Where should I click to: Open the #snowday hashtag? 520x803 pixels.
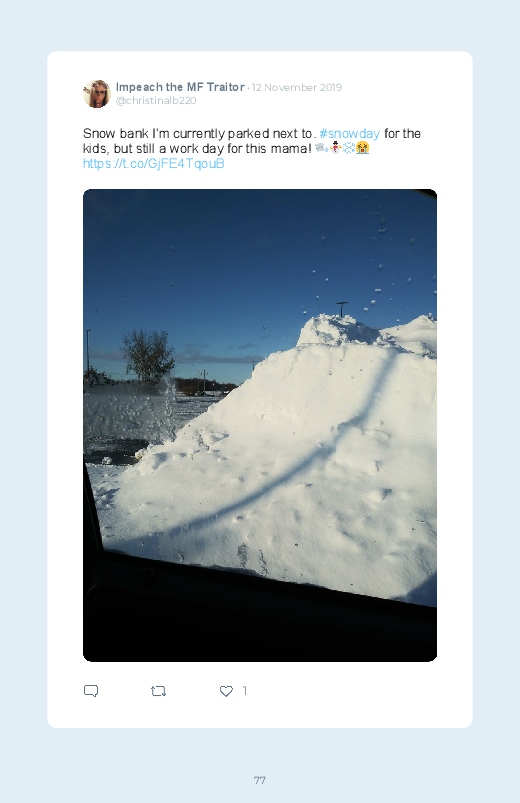[x=349, y=134]
